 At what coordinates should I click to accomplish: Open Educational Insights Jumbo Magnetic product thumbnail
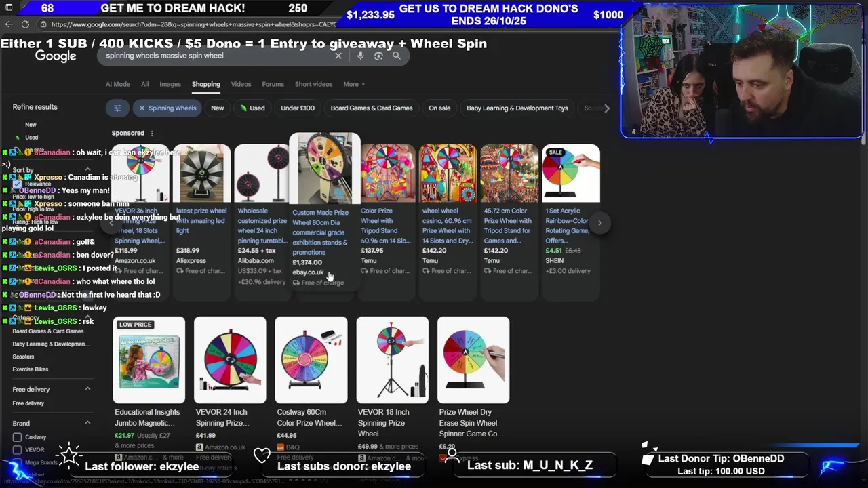[x=149, y=360]
